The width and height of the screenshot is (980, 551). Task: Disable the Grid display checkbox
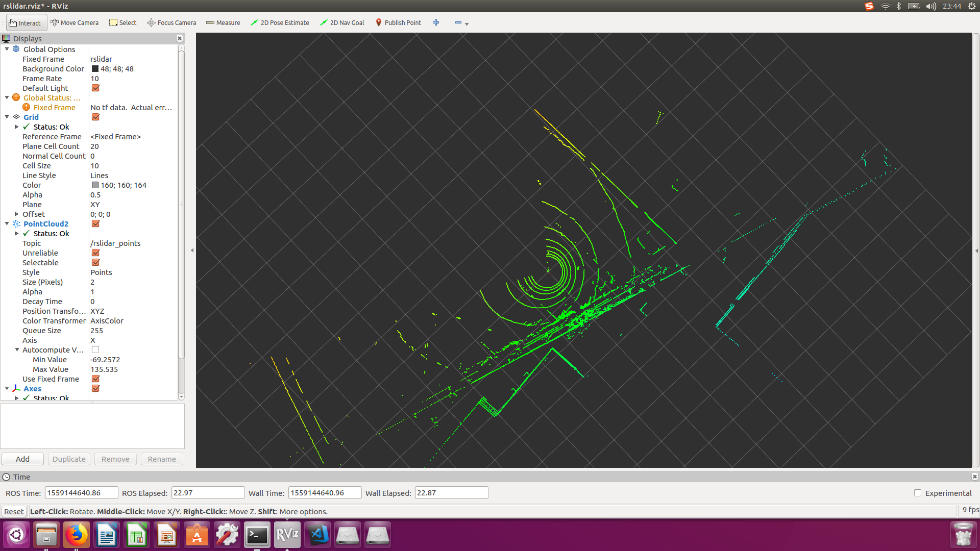coord(95,117)
